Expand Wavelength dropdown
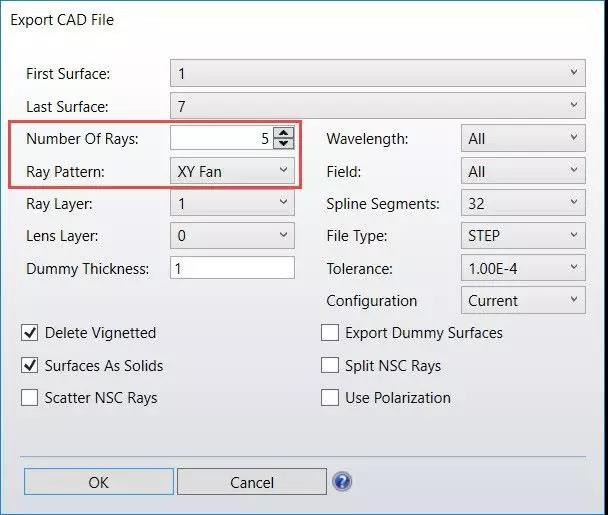608x515 pixels. pos(523,138)
